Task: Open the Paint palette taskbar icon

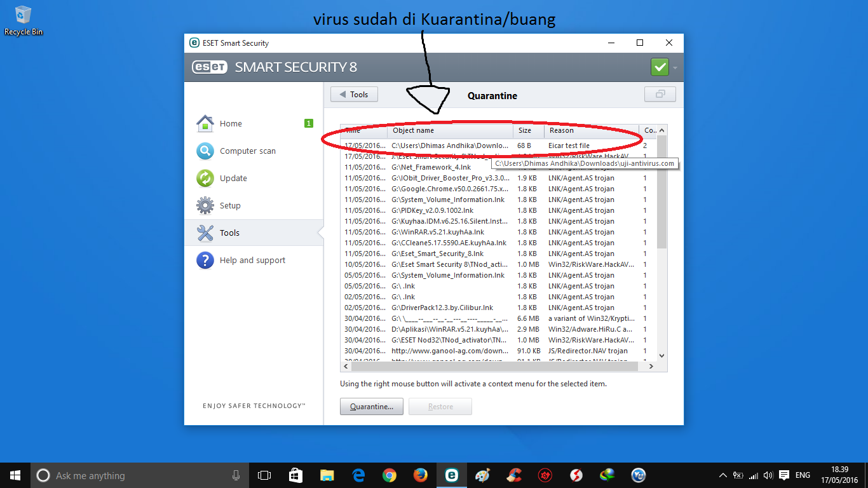Action: (x=483, y=475)
